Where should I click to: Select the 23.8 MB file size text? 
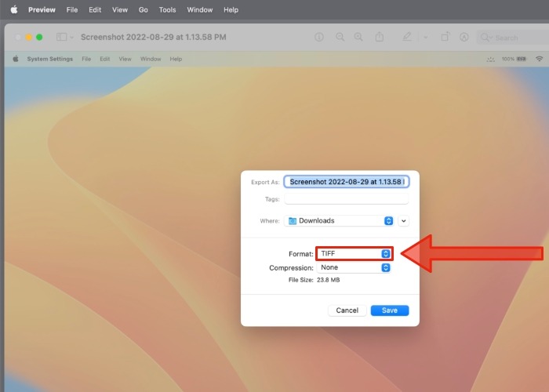click(328, 280)
